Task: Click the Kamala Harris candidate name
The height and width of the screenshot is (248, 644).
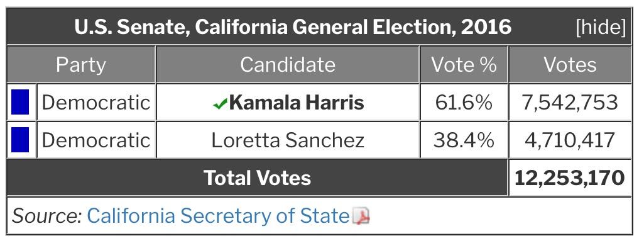Action: [x=297, y=103]
